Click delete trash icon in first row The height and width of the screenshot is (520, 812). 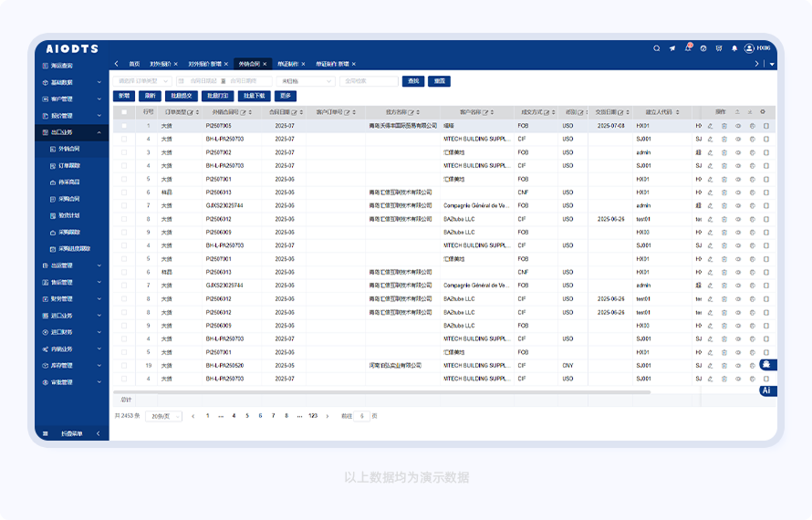[724, 126]
